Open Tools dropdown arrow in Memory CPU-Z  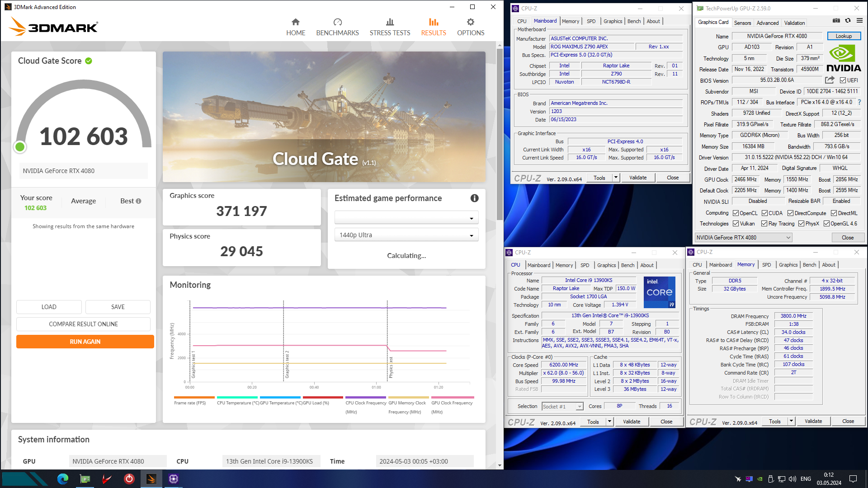coord(791,421)
